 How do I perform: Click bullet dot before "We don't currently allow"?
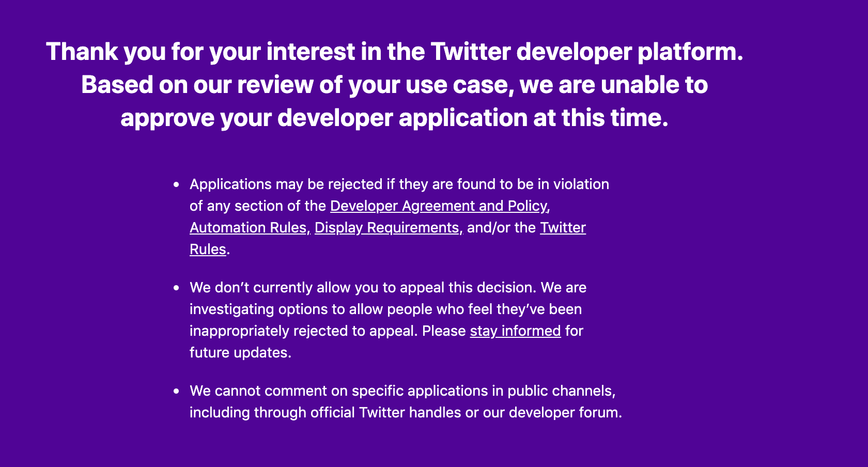pos(177,288)
